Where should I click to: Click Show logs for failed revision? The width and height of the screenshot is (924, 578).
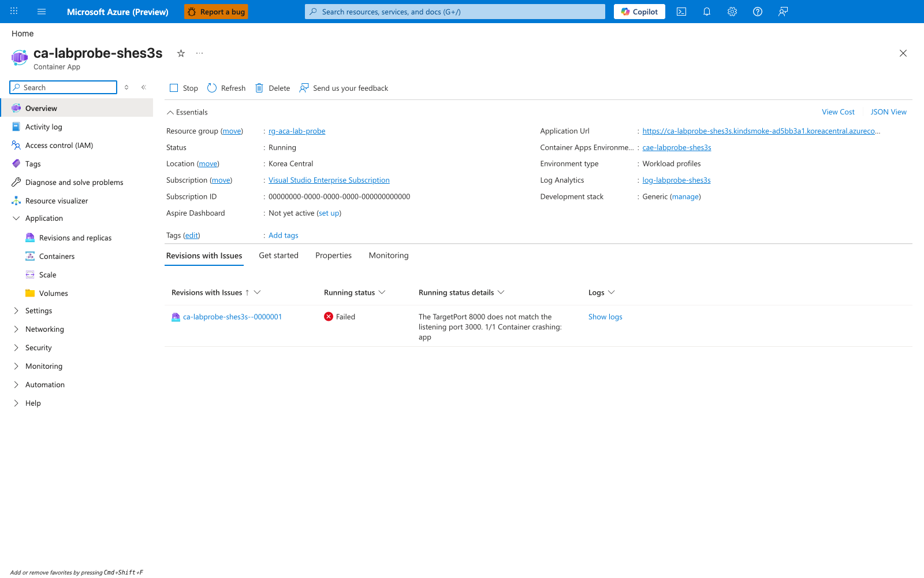coord(605,317)
